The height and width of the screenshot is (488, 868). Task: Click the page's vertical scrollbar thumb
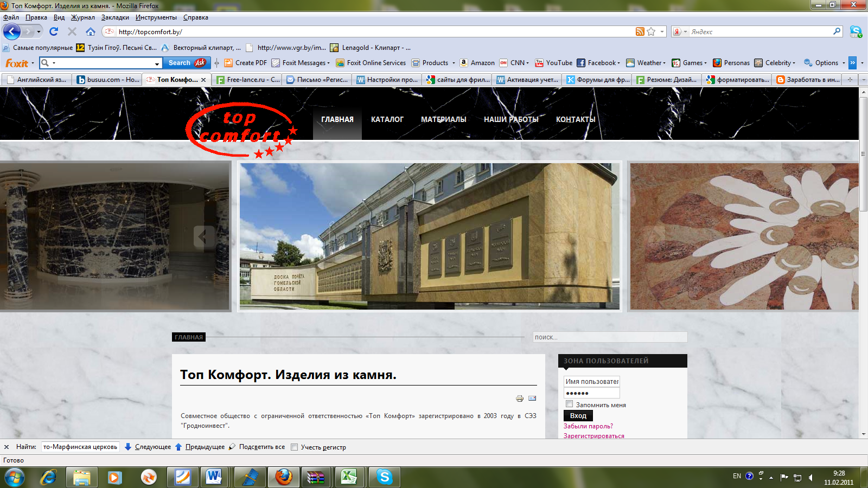[x=863, y=155]
